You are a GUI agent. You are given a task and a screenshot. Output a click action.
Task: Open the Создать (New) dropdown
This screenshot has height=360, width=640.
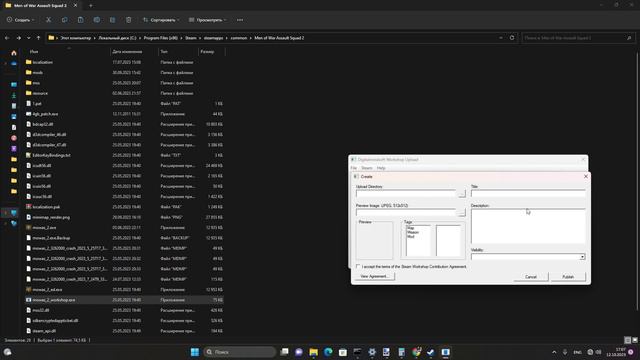click(20, 20)
